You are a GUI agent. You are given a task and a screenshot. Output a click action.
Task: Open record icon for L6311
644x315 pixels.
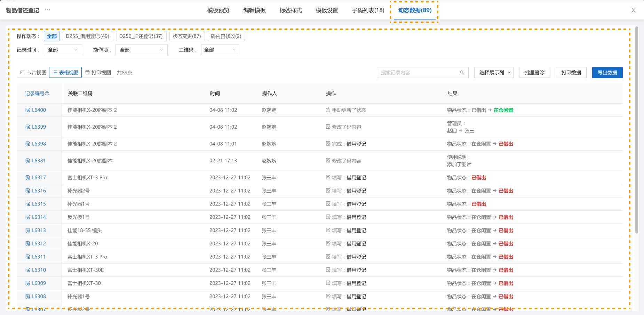pos(28,257)
